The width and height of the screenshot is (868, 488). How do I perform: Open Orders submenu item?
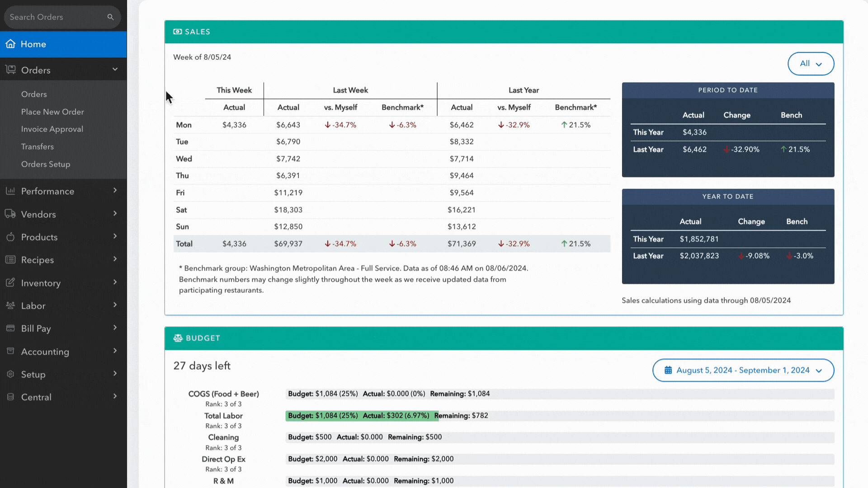pos(34,94)
